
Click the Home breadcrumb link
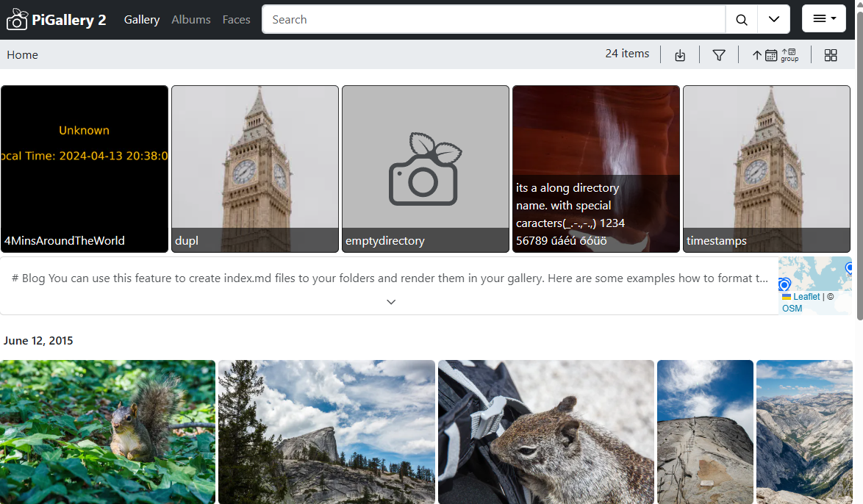(23, 55)
